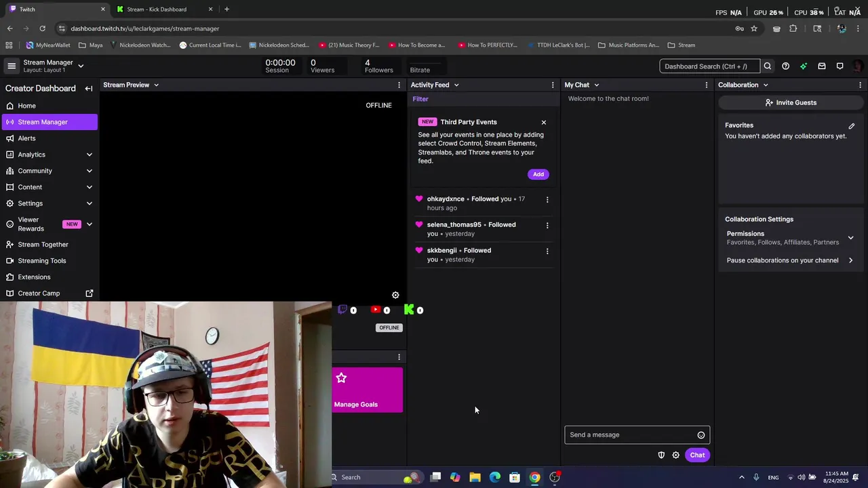This screenshot has width=868, height=488.
Task: Click the Add button for Third Party Events
Action: tap(538, 174)
